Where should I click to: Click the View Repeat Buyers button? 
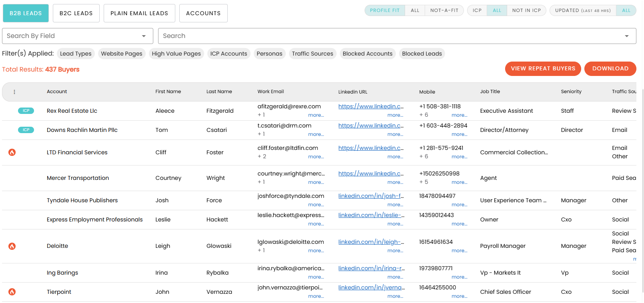coord(543,69)
